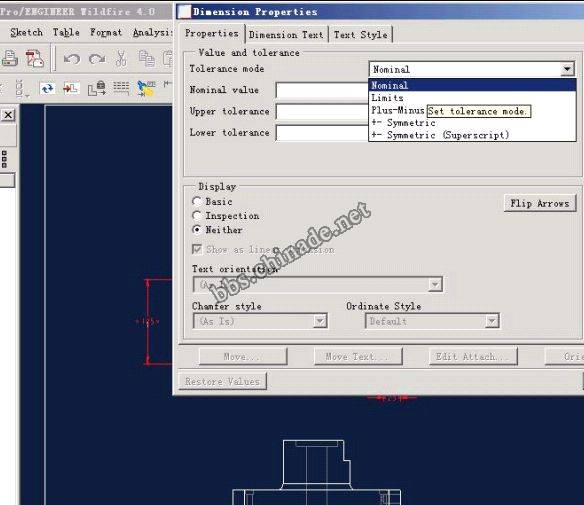Open the Table menu
Viewport: 584px width, 505px height.
tap(66, 32)
